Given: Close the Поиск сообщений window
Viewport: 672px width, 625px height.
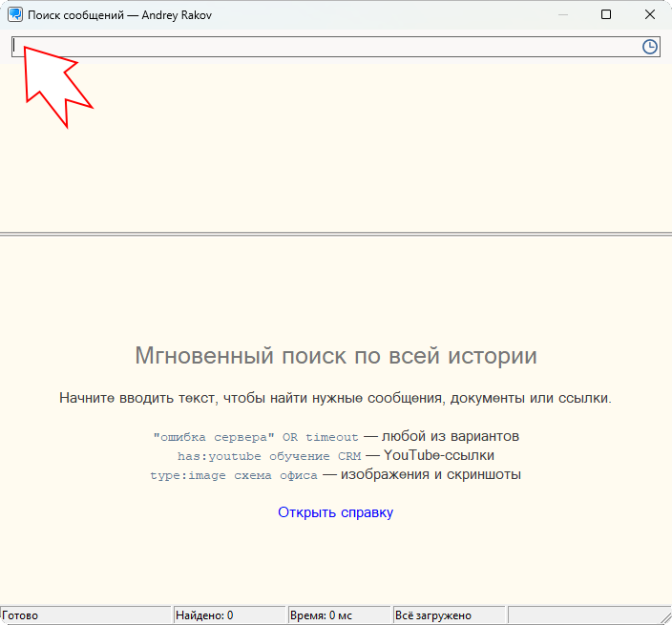Looking at the screenshot, I should [650, 14].
